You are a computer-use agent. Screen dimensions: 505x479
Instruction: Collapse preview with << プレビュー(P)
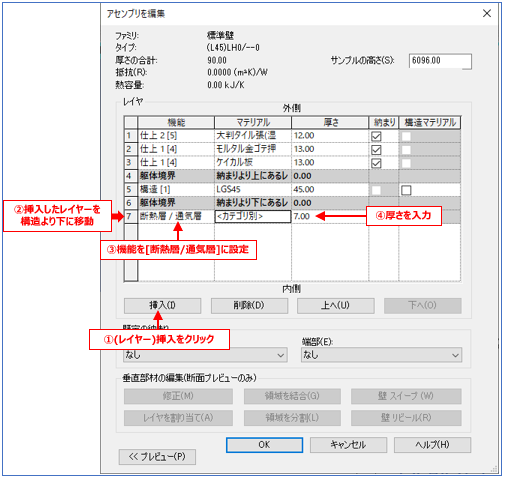157,457
